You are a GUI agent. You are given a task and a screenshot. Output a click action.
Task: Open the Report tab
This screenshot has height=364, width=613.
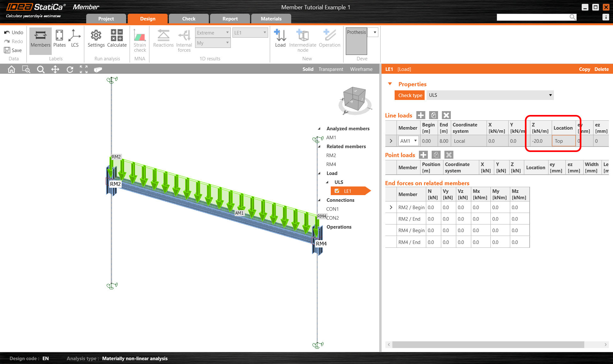coord(230,19)
